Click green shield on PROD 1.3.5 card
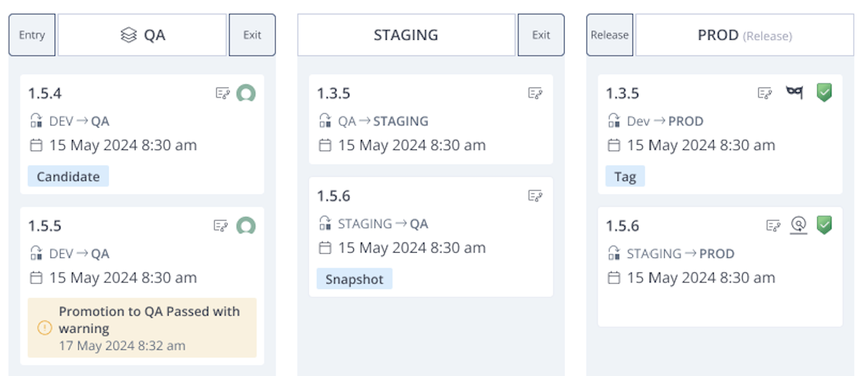This screenshot has width=868, height=376. click(824, 93)
